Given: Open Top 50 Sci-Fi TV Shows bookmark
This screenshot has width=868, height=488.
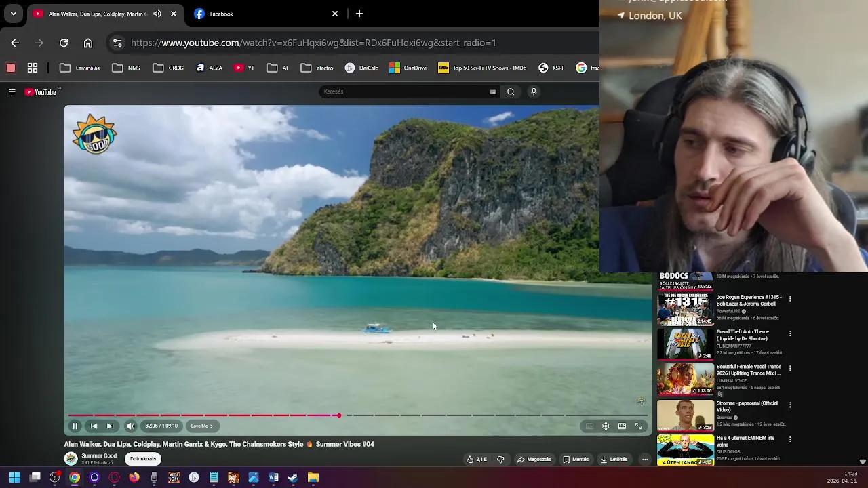Looking at the screenshot, I should pos(482,68).
